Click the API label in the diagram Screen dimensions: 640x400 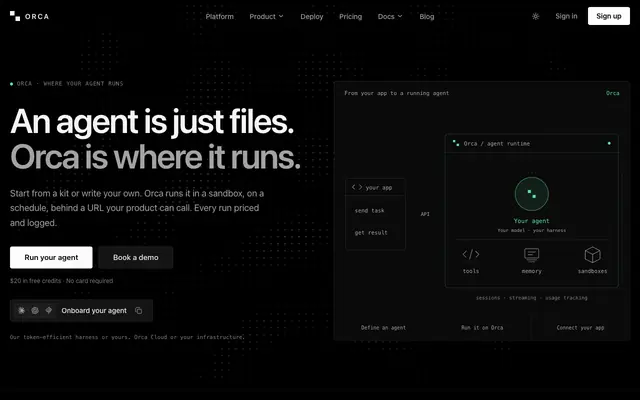[x=425, y=214]
